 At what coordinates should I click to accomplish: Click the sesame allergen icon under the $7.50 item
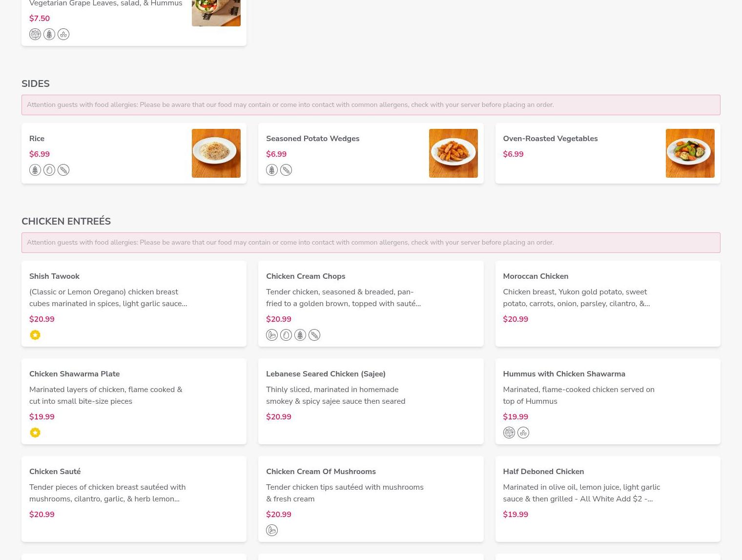coord(35,34)
